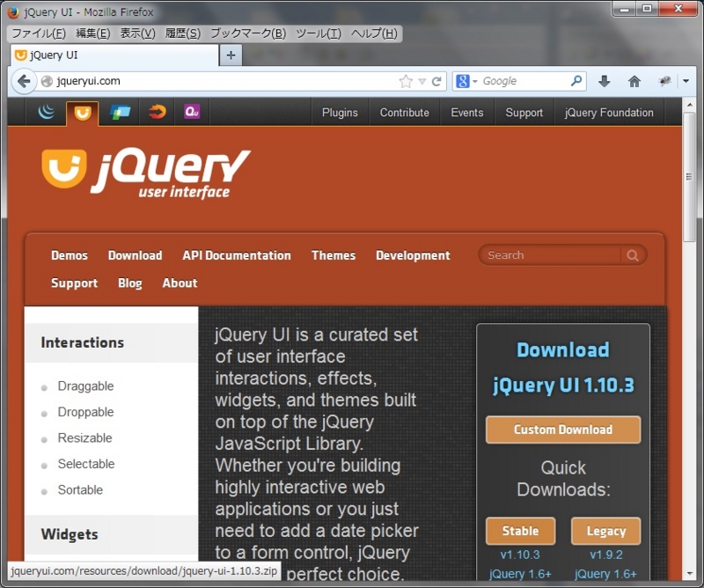Click the "Download jQuery UI 1.10.3" heading

pyautogui.click(x=563, y=367)
